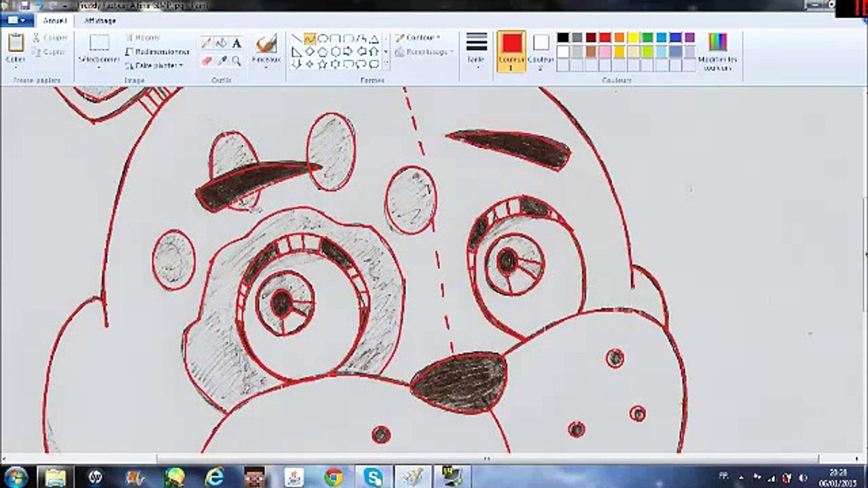
Task: Open Internet Explorer from taskbar
Action: tap(214, 477)
